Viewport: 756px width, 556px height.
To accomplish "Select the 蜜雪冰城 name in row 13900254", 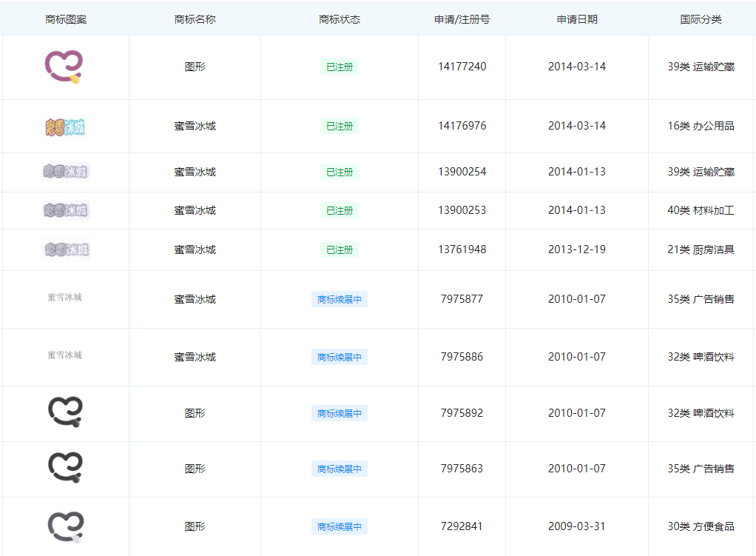I will pos(195,172).
